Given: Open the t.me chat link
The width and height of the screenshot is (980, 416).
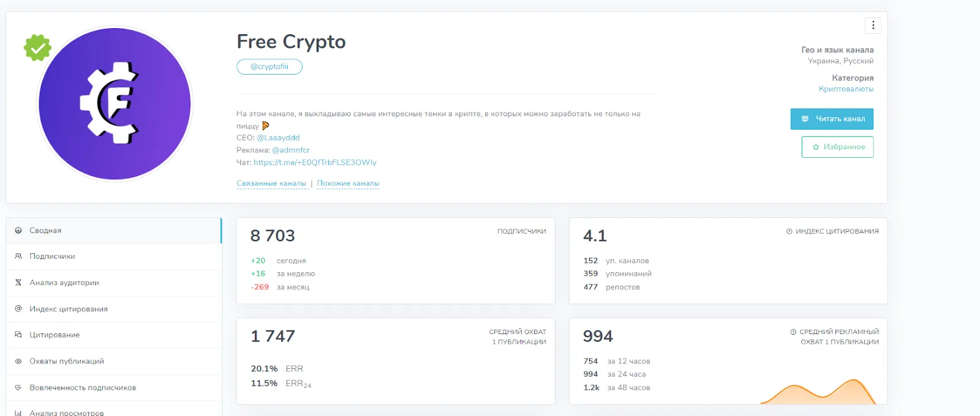Looking at the screenshot, I should [x=315, y=162].
